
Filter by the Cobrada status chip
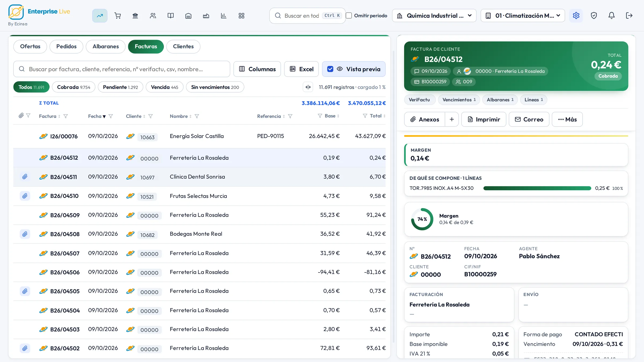[x=74, y=87]
